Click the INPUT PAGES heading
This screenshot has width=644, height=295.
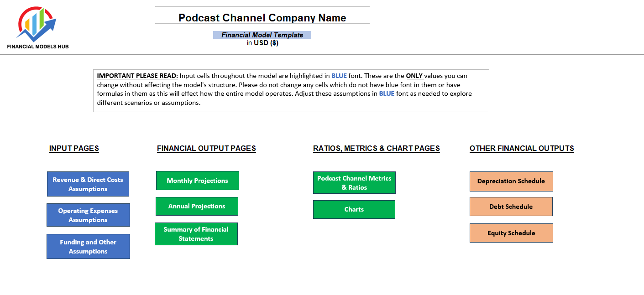pyautogui.click(x=74, y=148)
